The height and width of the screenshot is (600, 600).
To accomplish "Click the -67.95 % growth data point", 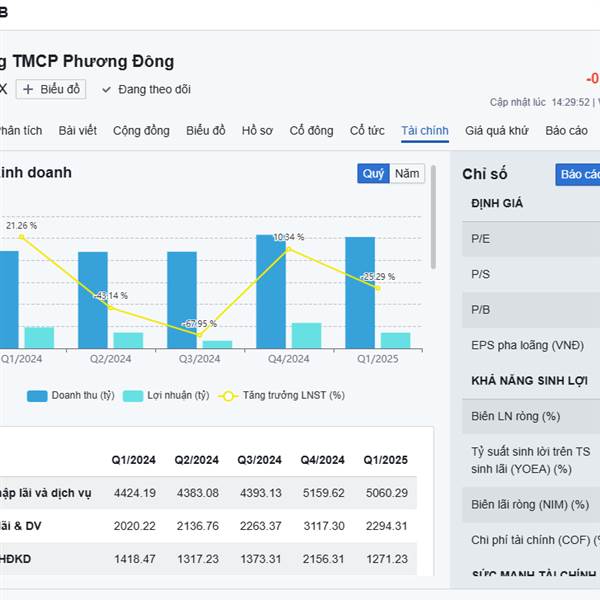I will click(x=199, y=335).
